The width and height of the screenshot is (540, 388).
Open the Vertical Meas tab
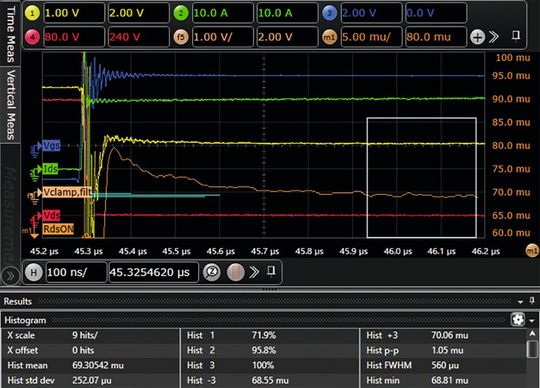[x=10, y=104]
